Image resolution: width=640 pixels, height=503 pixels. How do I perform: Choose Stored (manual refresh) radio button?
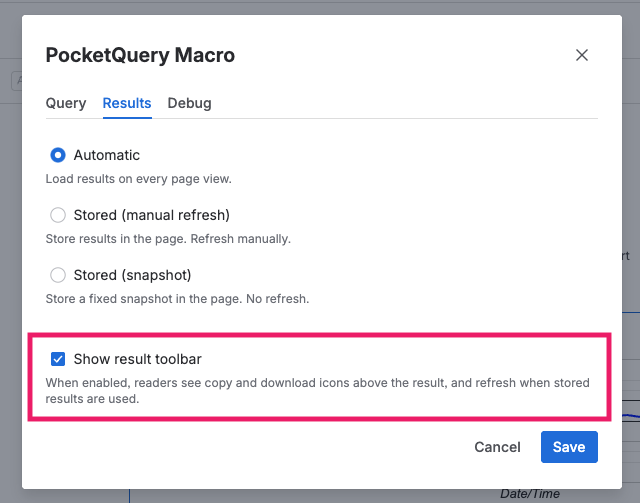pyautogui.click(x=58, y=215)
